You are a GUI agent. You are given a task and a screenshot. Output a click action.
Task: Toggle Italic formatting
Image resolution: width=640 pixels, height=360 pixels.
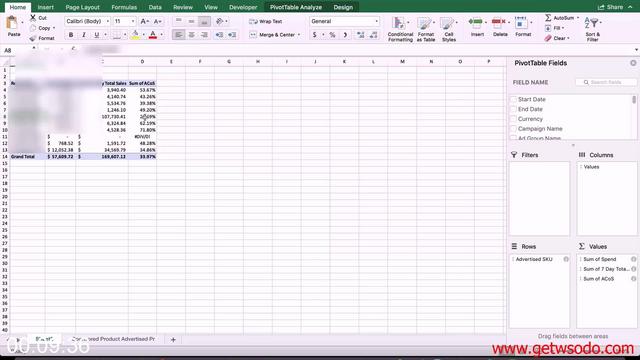84,35
